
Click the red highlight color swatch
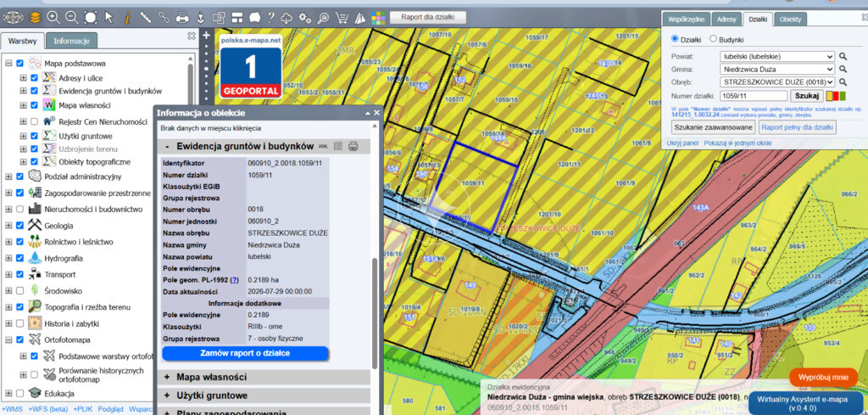click(836, 96)
